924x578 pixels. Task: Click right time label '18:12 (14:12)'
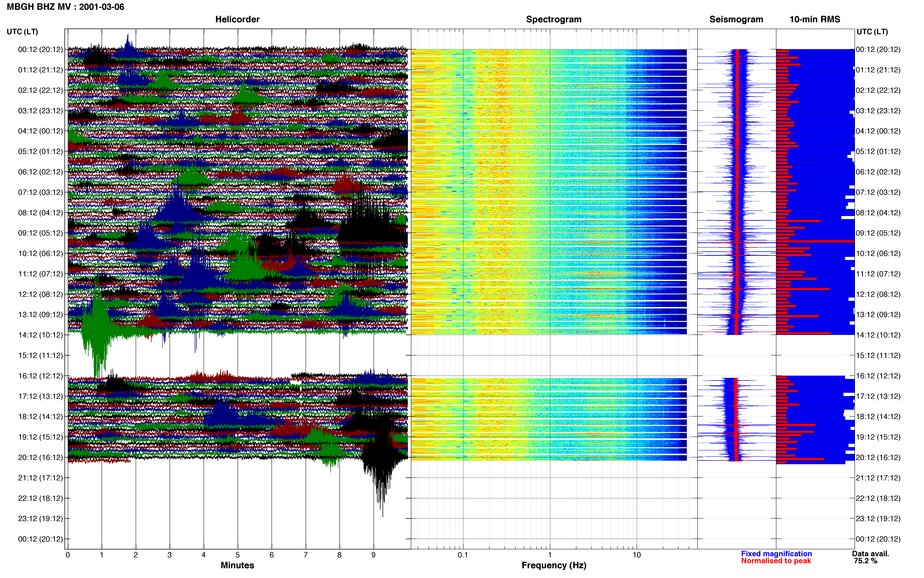click(878, 417)
